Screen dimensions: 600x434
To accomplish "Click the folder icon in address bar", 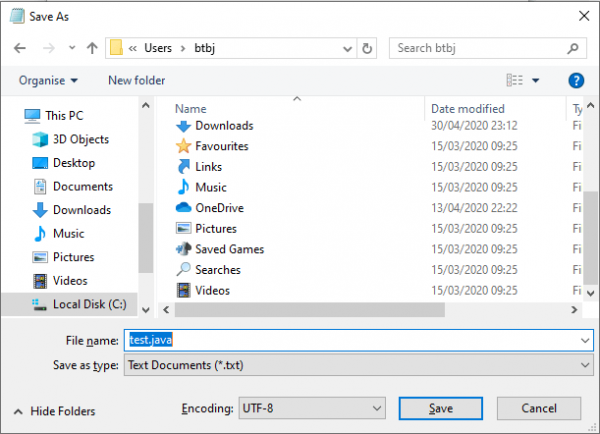I will [116, 48].
